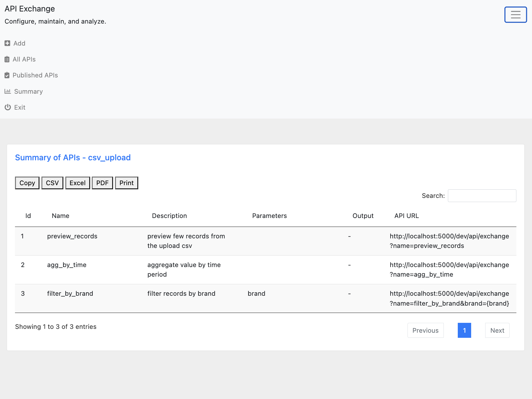
Task: Go to the Previous page
Action: [426, 330]
